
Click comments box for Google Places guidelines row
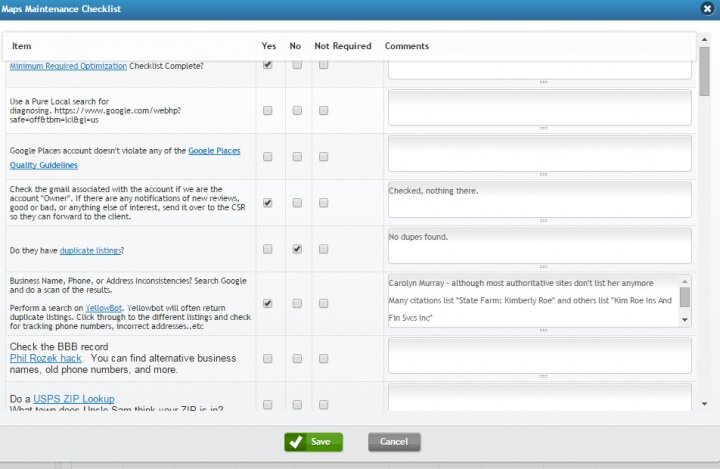pyautogui.click(x=540, y=153)
